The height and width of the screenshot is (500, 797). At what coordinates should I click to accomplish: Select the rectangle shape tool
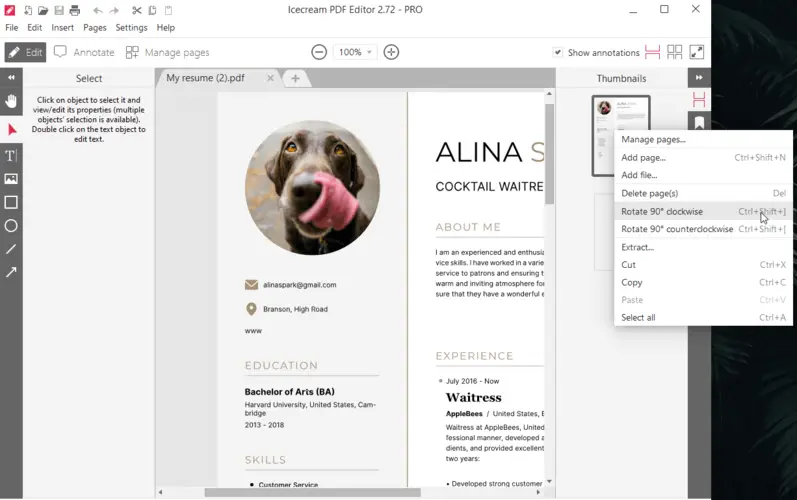(x=11, y=202)
